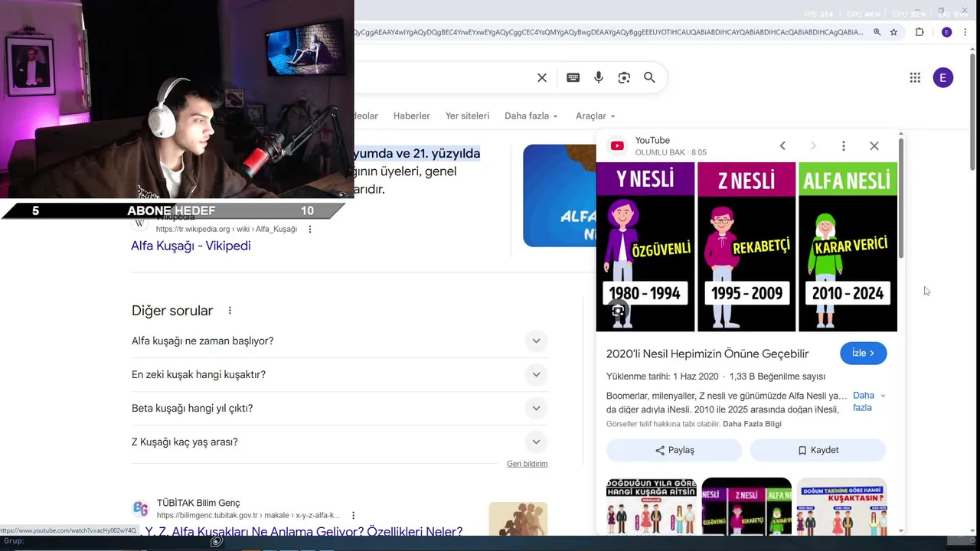Open 'Alfa Kuşağı - Vikipedi' result

191,246
